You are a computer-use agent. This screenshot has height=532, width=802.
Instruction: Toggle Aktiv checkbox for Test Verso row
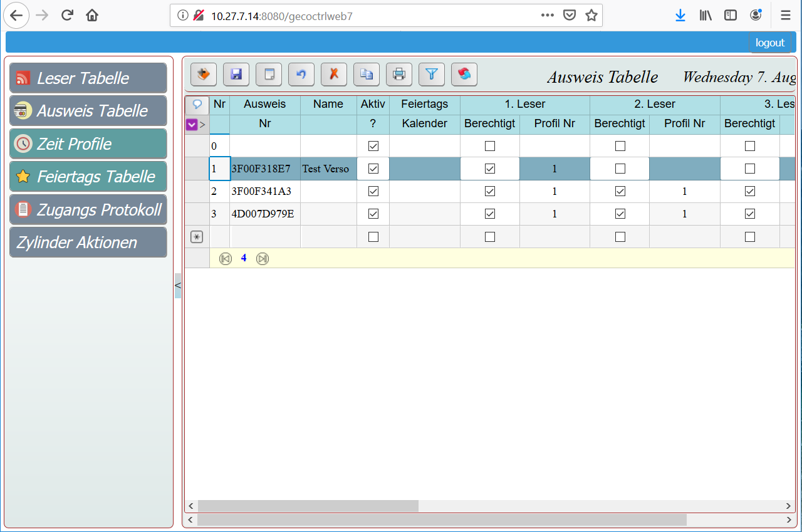373,169
